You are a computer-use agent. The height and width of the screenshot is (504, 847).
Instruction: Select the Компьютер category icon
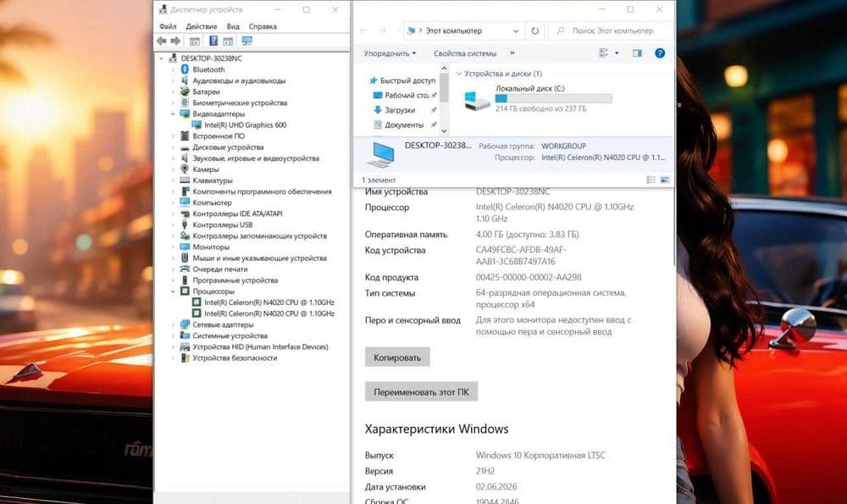click(x=185, y=202)
